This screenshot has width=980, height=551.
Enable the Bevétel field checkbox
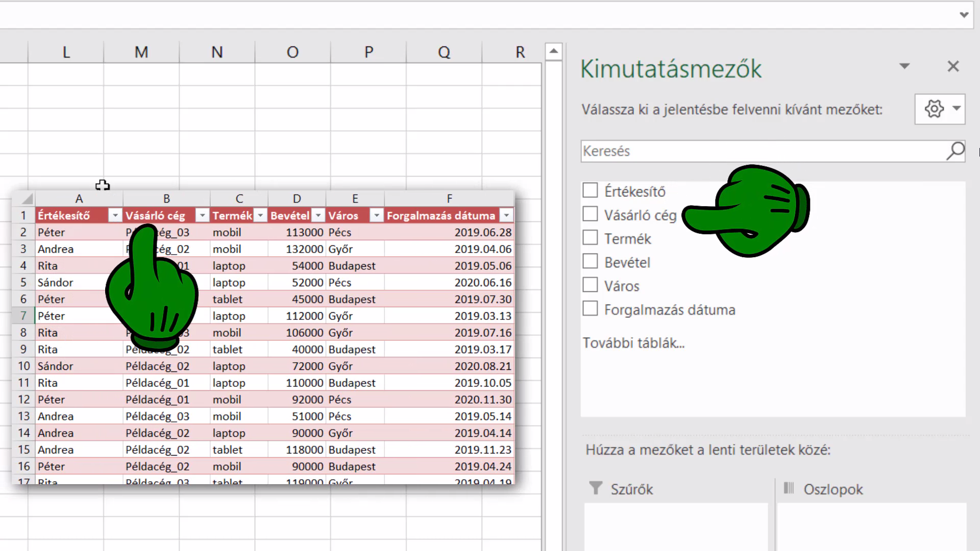[590, 261]
